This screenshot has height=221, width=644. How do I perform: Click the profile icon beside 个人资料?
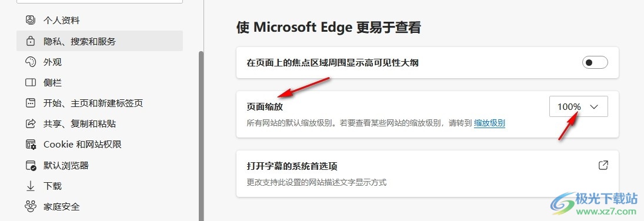31,20
